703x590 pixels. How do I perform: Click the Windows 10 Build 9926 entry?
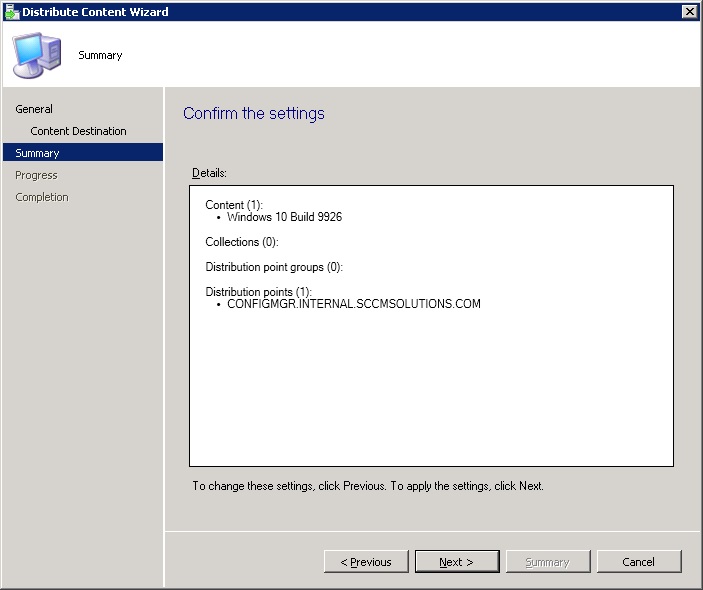click(x=284, y=217)
